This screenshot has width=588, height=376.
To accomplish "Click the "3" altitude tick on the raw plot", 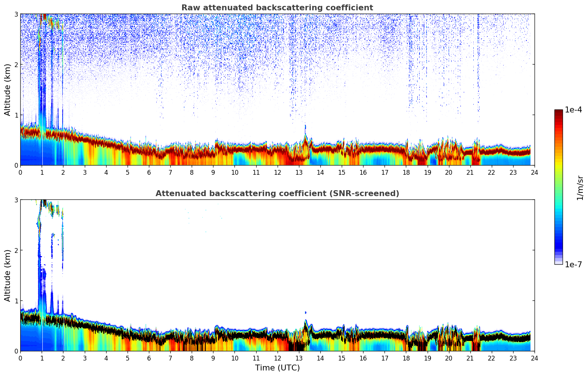I will (x=16, y=14).
